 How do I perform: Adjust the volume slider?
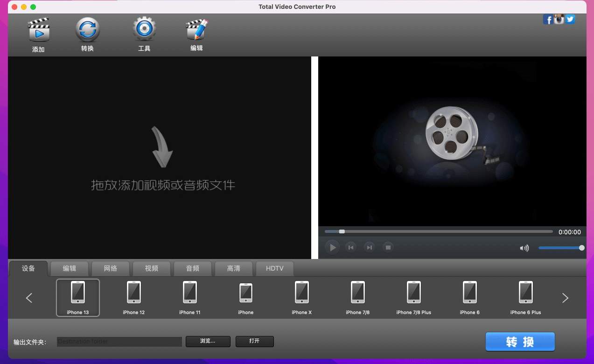point(560,248)
